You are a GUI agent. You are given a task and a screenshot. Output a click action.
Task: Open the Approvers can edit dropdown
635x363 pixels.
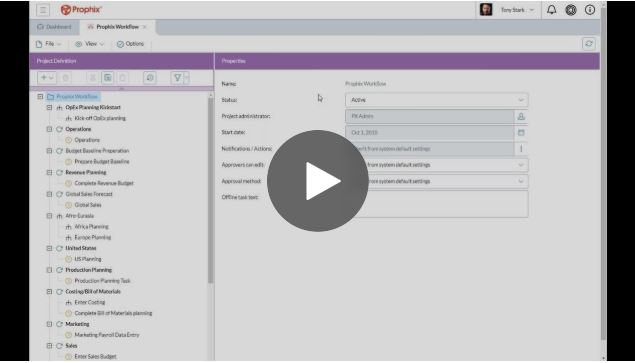tap(437, 165)
